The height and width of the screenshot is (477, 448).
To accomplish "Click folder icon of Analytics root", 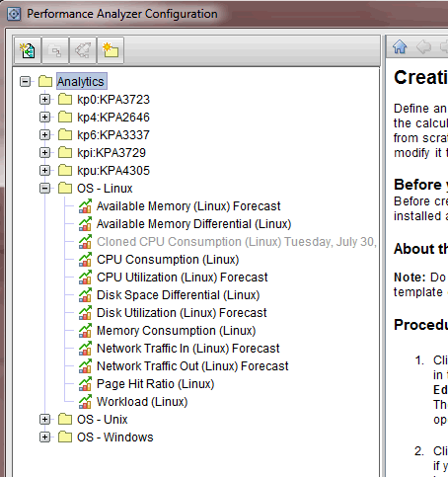I will (x=45, y=81).
